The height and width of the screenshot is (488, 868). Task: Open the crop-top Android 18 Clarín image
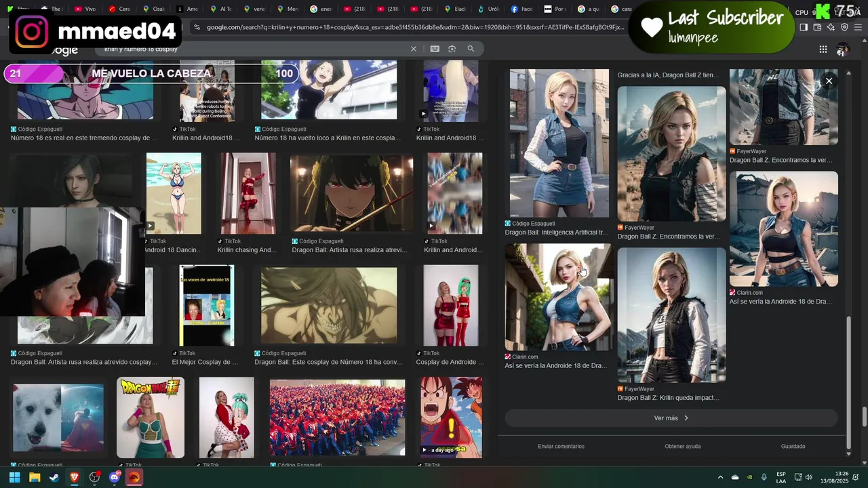(x=783, y=228)
